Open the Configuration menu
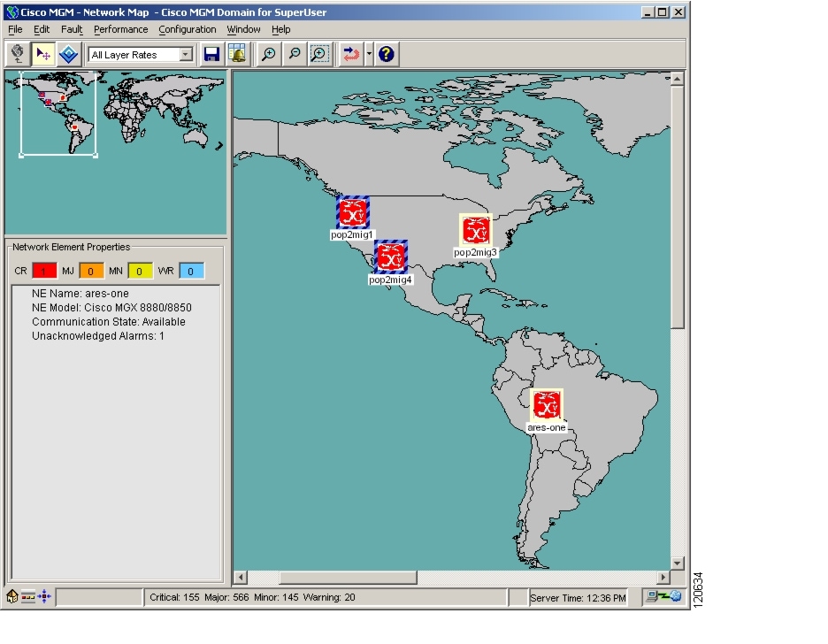The width and height of the screenshot is (828, 644). point(188,29)
